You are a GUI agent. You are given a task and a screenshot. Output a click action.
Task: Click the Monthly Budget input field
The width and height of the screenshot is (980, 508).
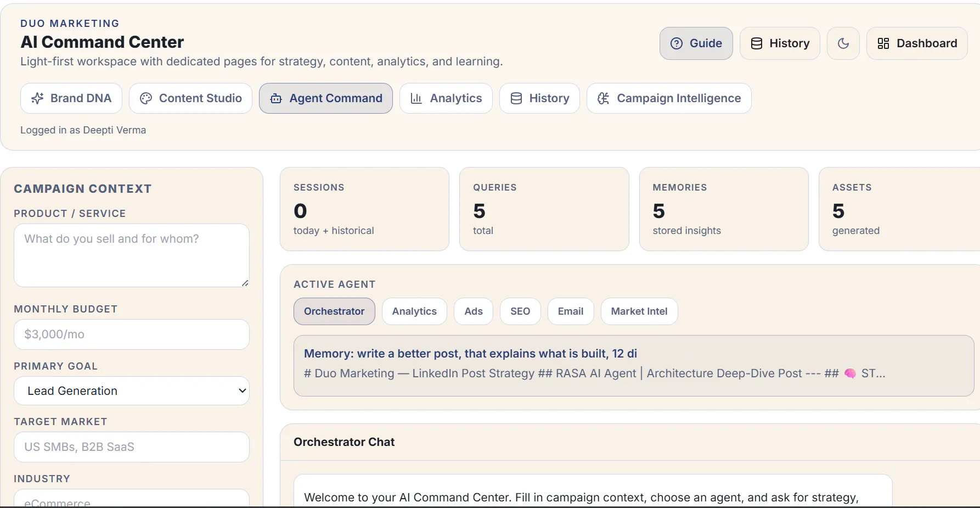pyautogui.click(x=132, y=334)
